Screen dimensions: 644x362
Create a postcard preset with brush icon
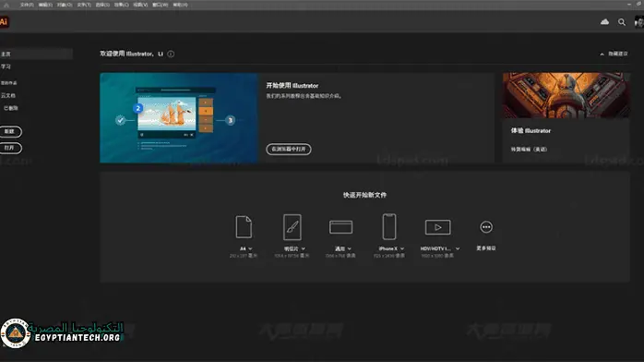[x=292, y=227]
